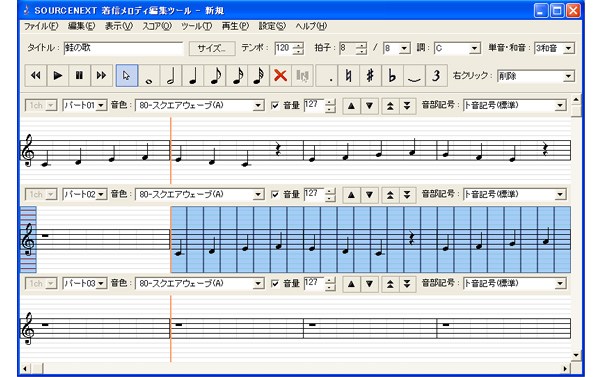Start playback with the play button
This screenshot has height=377, width=600.
coord(58,75)
